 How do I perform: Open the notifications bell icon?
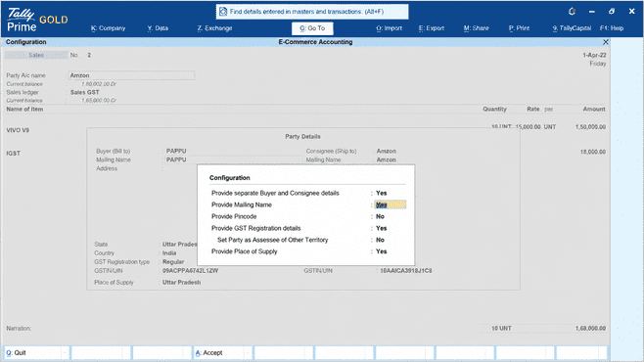(572, 12)
